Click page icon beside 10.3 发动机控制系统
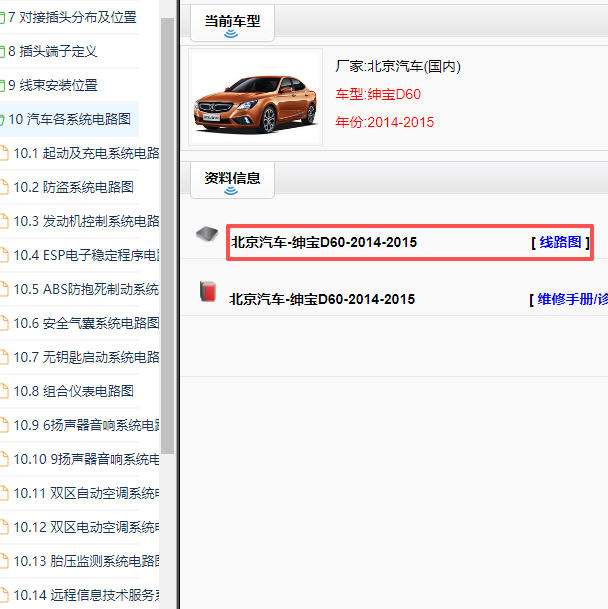The width and height of the screenshot is (608, 609). [4, 221]
